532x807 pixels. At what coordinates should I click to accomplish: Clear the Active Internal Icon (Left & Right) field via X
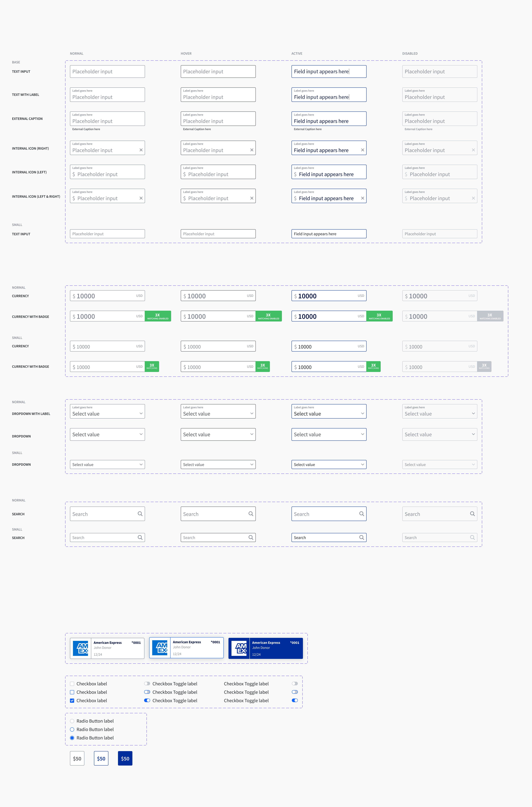362,198
